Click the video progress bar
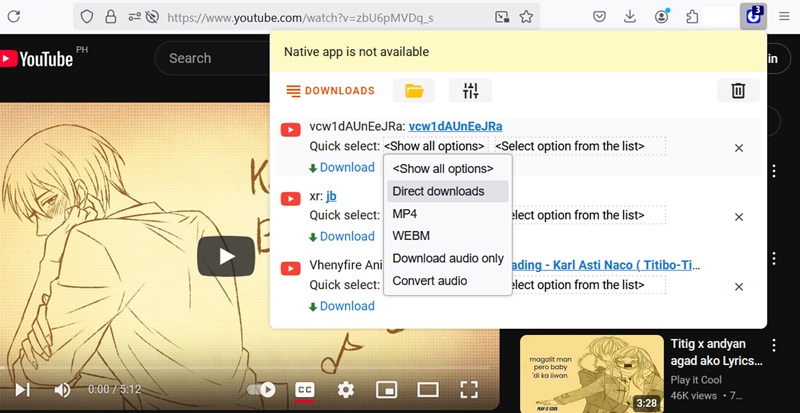This screenshot has width=800, height=413. 245,367
